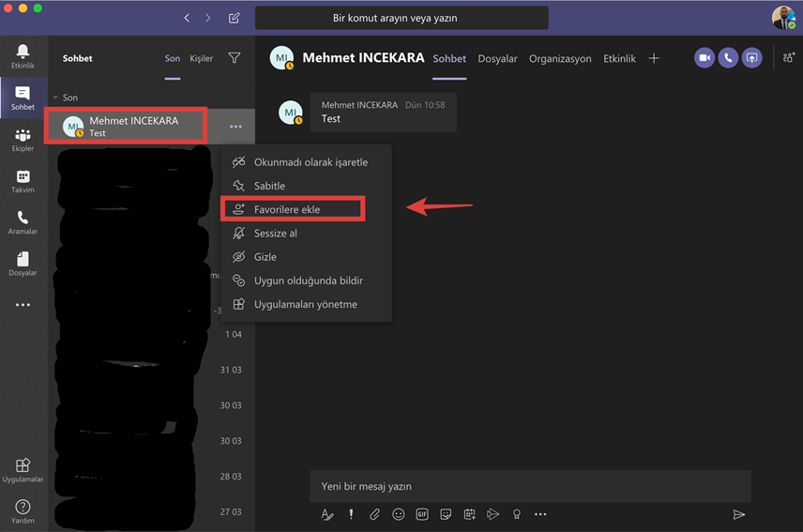Click the command search box
Image resolution: width=803 pixels, height=532 pixels.
[401, 18]
